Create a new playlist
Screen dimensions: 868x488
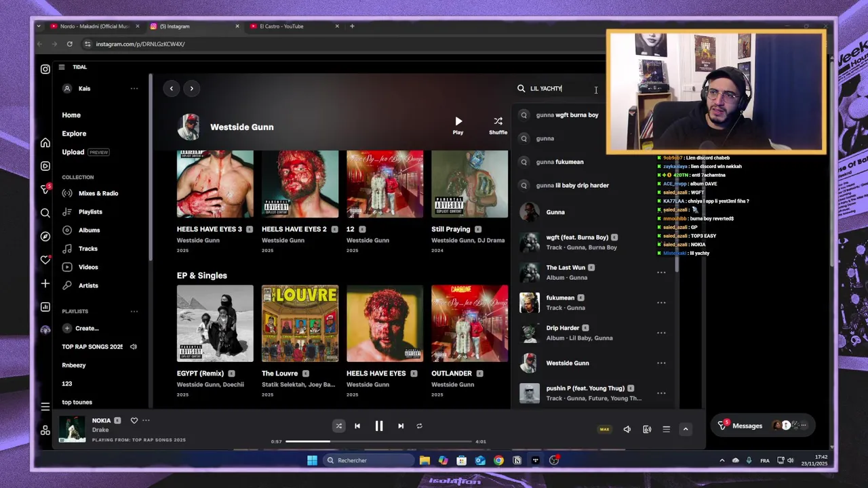81,328
